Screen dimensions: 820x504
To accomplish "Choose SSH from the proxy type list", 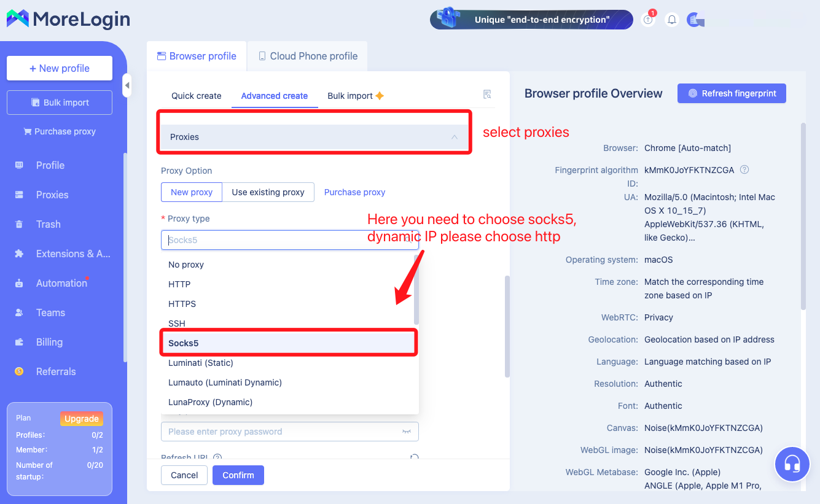I will coord(287,324).
